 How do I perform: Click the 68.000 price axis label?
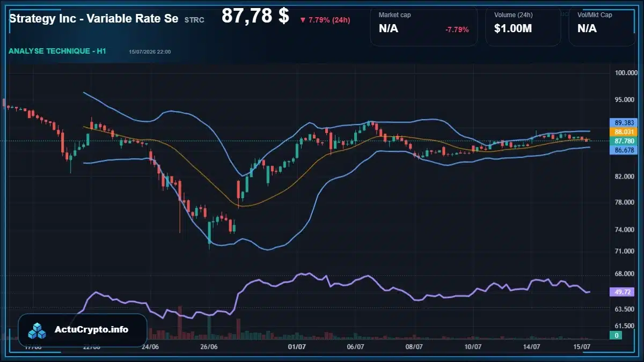[x=625, y=274]
